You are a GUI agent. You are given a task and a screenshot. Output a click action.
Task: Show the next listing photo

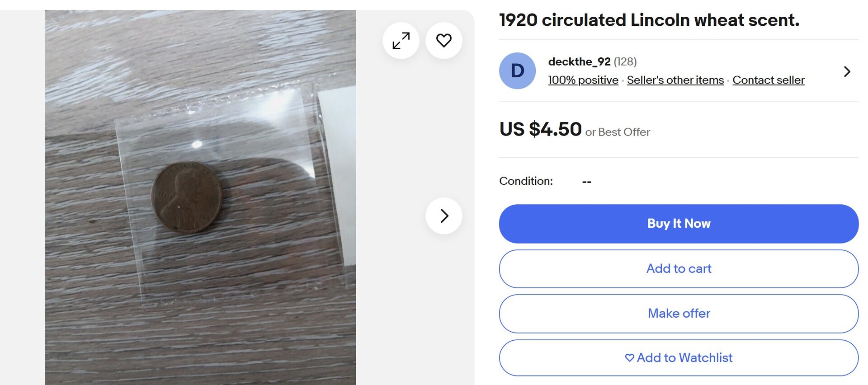tap(444, 216)
